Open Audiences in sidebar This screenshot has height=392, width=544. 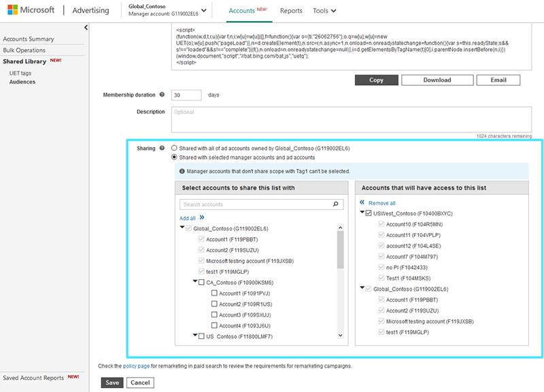click(x=22, y=82)
